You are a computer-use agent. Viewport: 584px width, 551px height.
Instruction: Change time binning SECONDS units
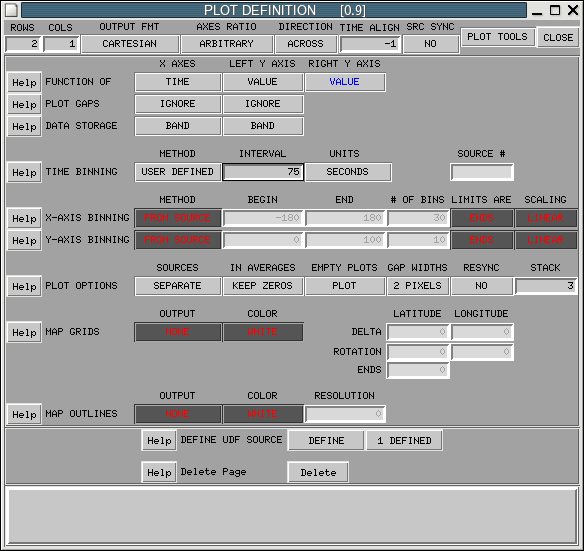click(348, 172)
